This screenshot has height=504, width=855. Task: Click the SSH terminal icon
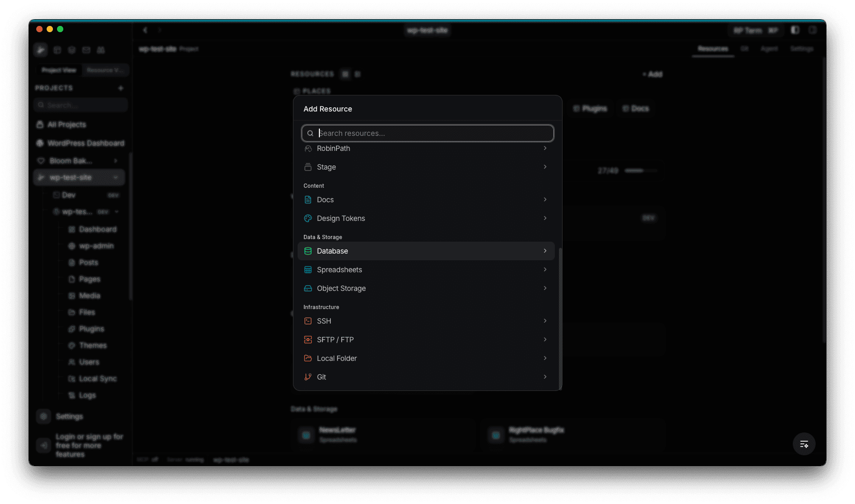[x=308, y=321]
